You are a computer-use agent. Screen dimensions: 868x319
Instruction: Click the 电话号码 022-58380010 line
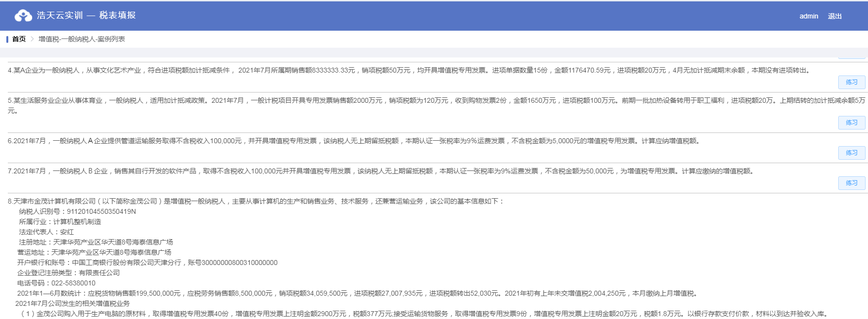coord(57,283)
